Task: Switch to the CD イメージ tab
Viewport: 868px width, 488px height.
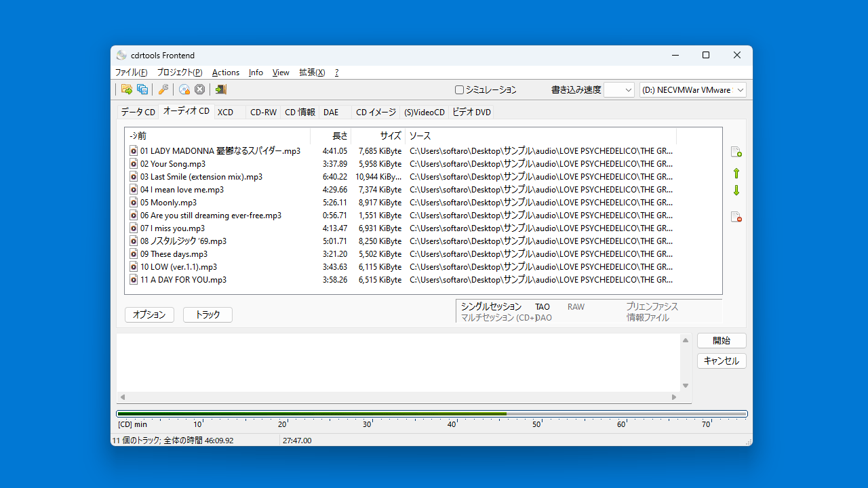Action: coord(376,113)
